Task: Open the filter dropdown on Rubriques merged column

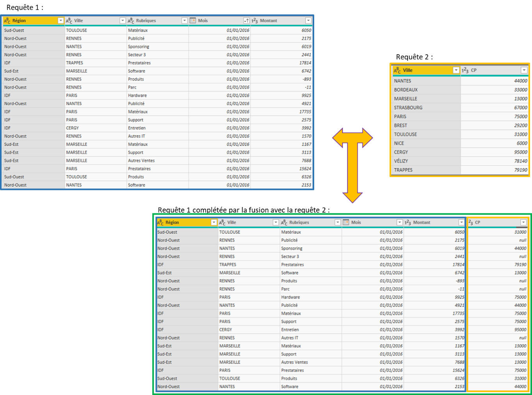Action: (x=338, y=222)
